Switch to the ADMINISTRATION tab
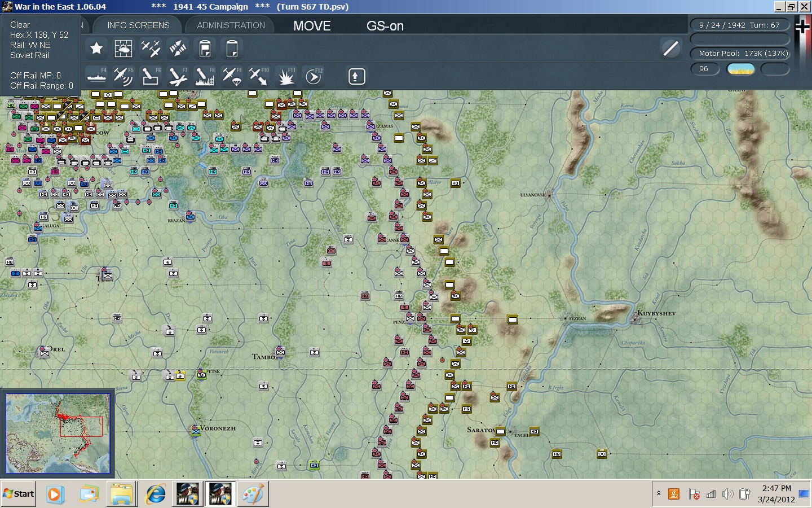Viewport: 812px width, 508px height. pos(231,25)
